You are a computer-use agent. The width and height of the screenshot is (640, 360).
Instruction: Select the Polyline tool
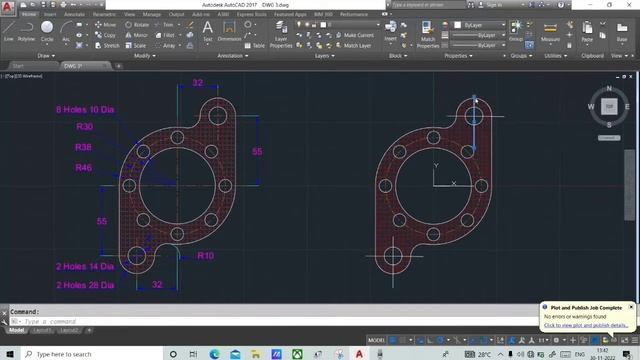(26, 31)
